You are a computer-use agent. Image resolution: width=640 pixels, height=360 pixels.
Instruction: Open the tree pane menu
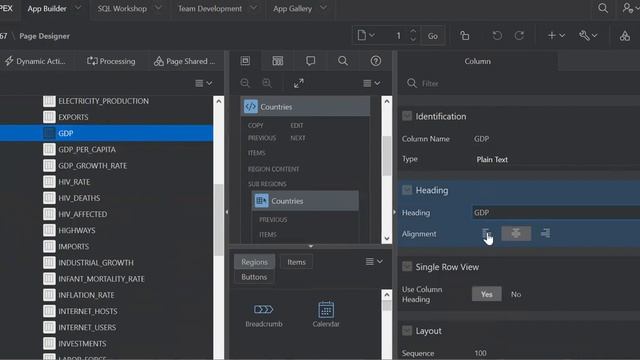[x=204, y=83]
